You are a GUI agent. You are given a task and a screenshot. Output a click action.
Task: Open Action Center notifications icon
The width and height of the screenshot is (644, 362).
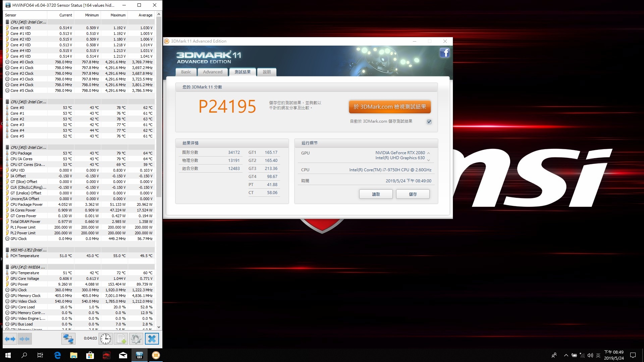tap(633, 355)
